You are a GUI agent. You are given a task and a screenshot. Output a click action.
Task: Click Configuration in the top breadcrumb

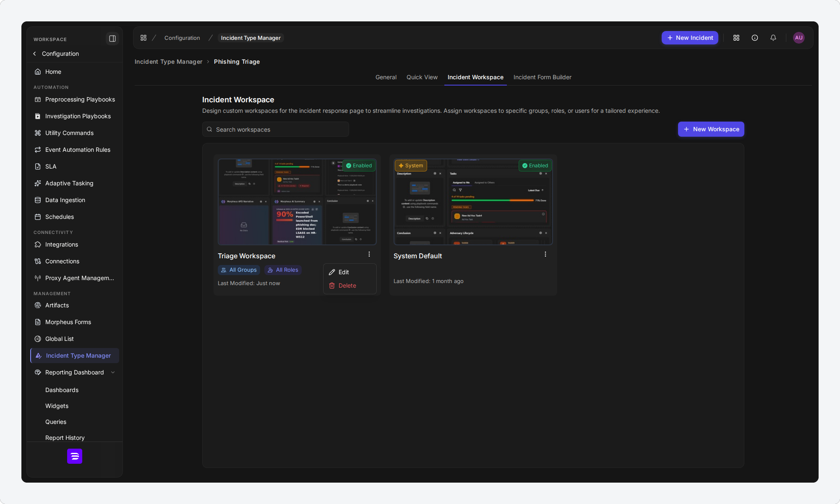(182, 38)
